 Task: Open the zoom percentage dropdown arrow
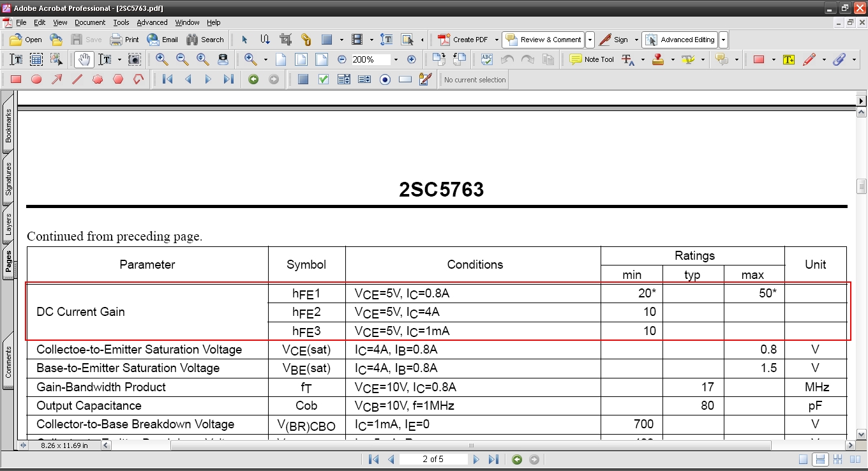(396, 59)
